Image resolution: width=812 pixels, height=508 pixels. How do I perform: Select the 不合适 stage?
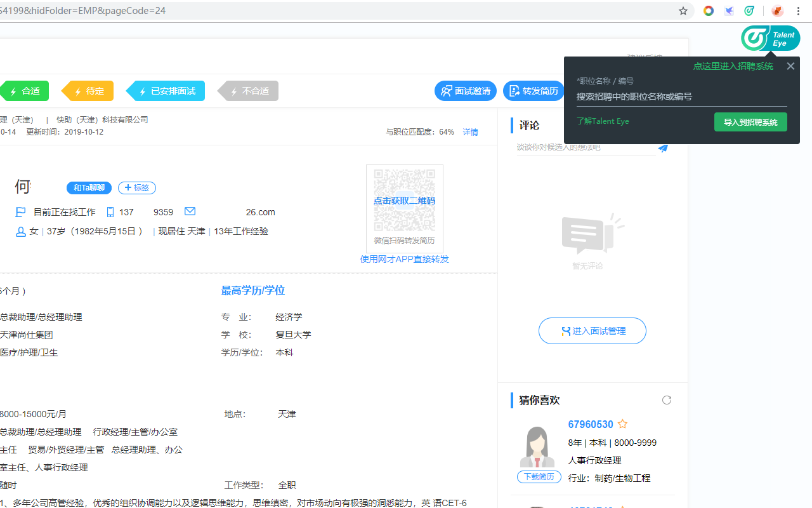point(248,91)
